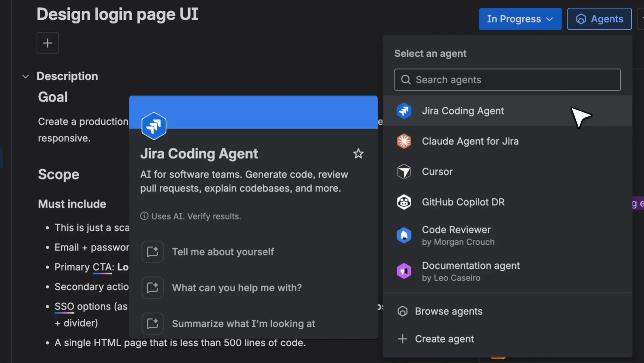Viewport: 644px width, 363px height.
Task: Click the 'Design login page UI' title
Action: click(x=117, y=14)
